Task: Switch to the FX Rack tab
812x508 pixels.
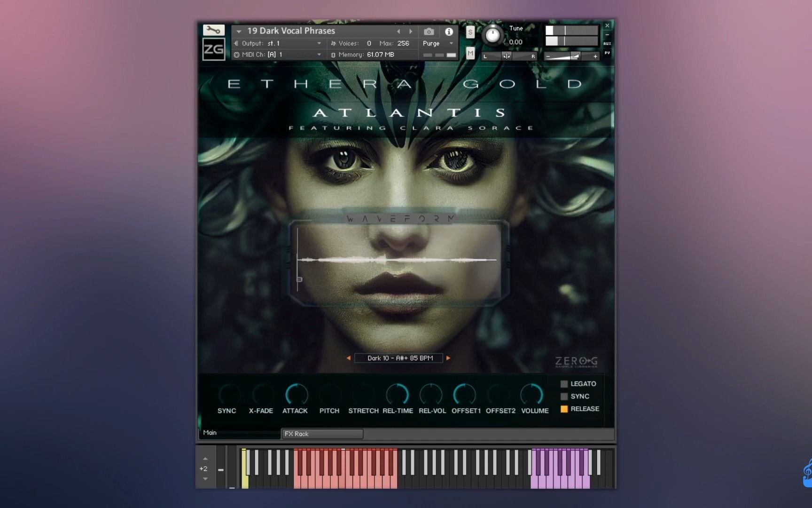Action: pyautogui.click(x=322, y=434)
